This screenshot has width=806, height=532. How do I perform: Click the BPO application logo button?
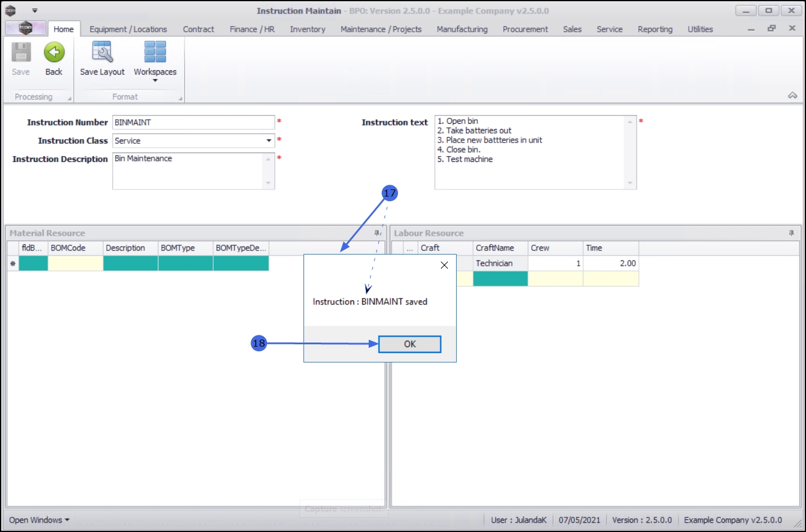click(x=25, y=28)
